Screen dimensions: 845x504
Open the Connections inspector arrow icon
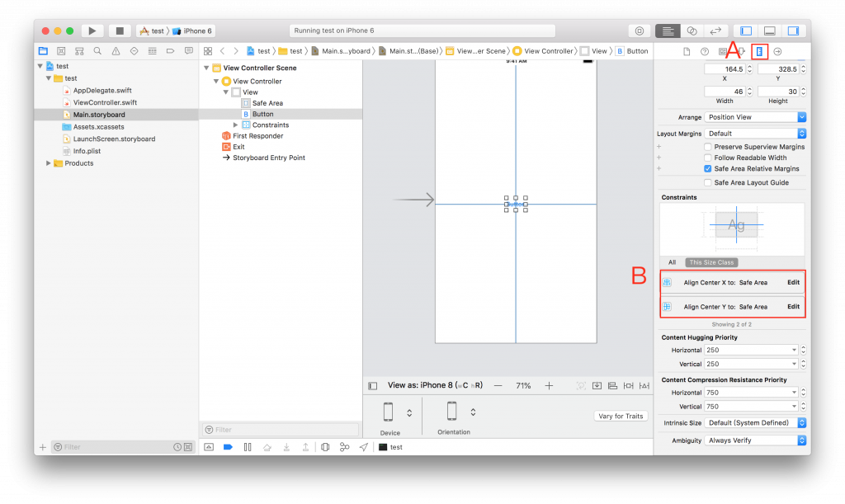(x=777, y=52)
